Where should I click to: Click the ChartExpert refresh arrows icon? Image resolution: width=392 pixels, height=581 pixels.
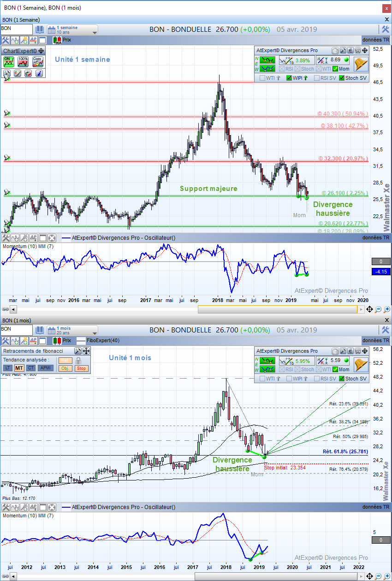tap(28, 73)
